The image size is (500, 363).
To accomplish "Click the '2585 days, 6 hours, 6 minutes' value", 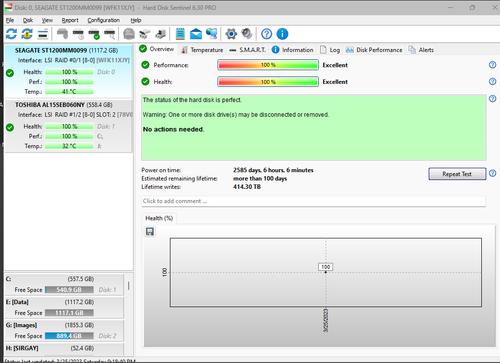I will click(x=273, y=170).
